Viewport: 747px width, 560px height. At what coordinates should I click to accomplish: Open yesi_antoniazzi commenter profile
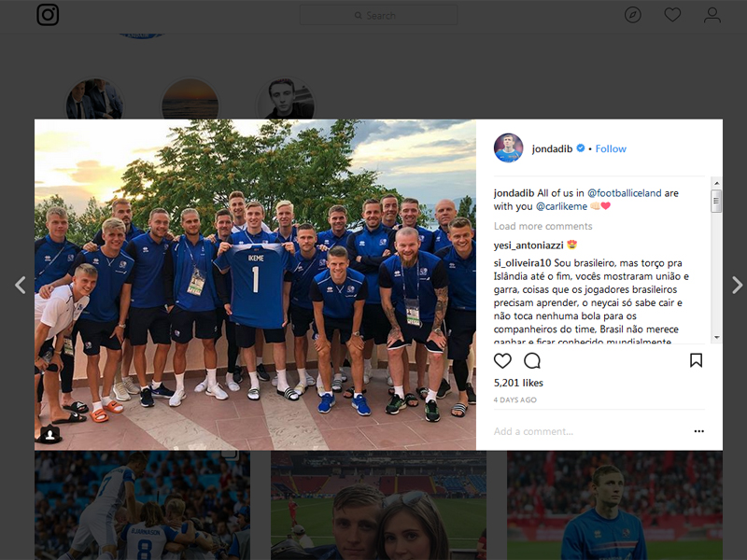(x=529, y=245)
